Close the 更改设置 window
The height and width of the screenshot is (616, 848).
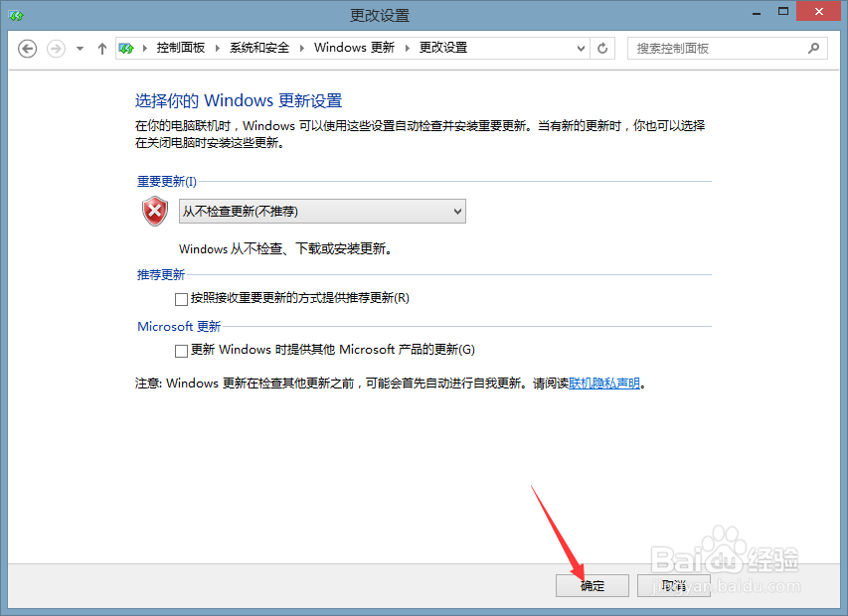pyautogui.click(x=819, y=11)
